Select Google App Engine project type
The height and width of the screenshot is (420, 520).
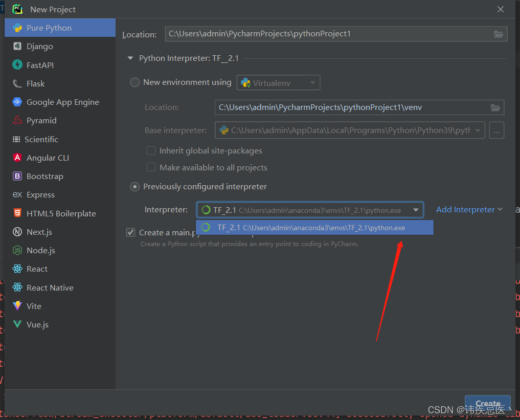pyautogui.click(x=60, y=102)
